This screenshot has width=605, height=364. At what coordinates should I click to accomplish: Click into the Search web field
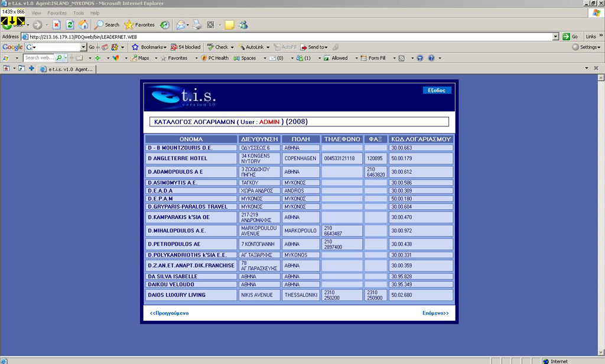[x=39, y=58]
